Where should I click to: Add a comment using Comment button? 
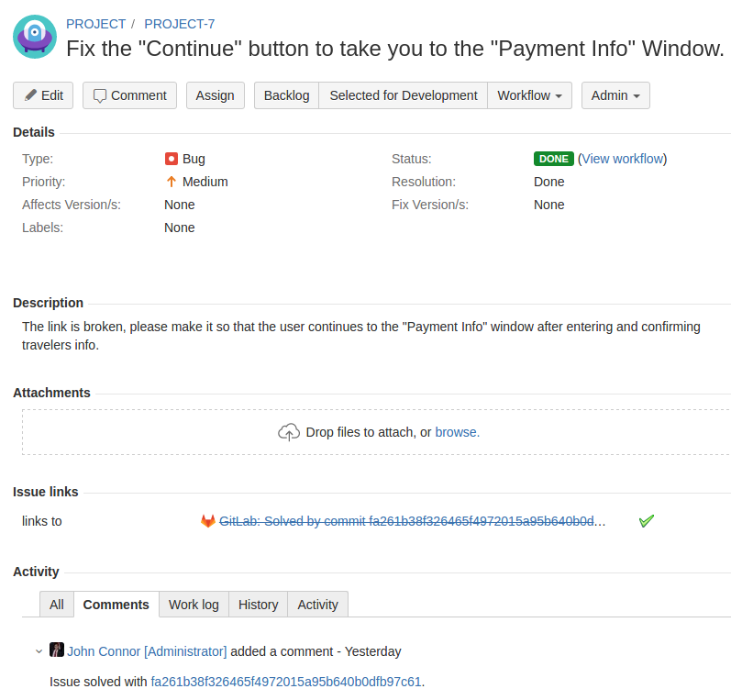click(129, 95)
